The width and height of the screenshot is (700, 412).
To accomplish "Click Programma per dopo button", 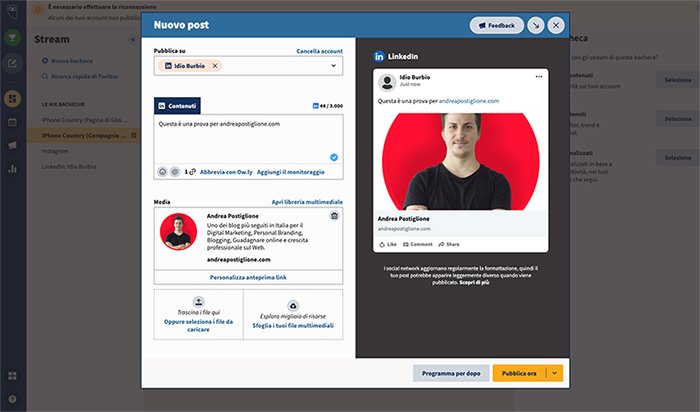I will point(451,373).
